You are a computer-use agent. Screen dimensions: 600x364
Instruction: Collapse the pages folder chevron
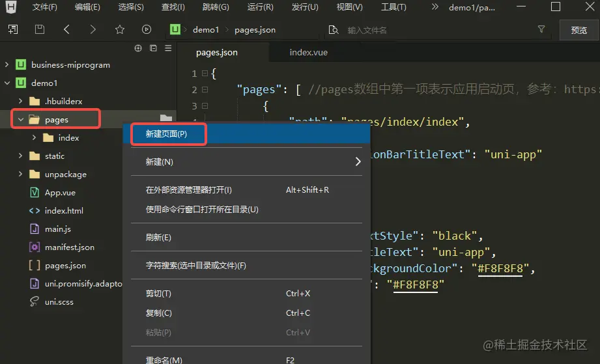(21, 120)
